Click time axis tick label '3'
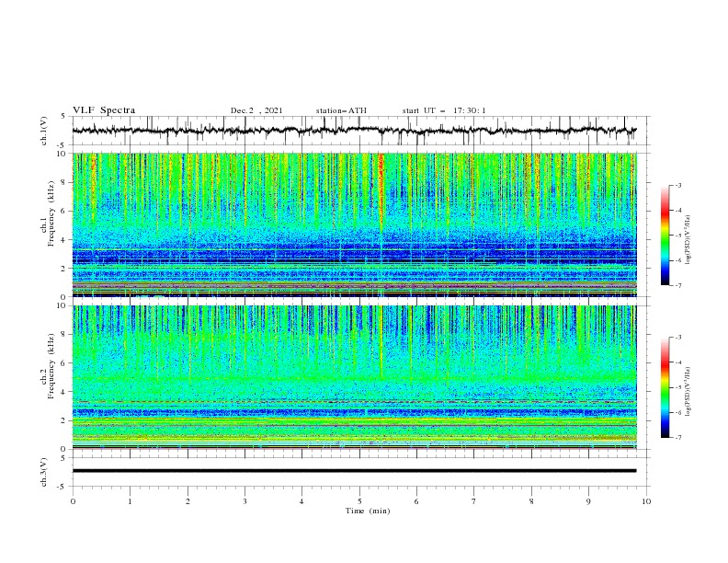728x563 pixels. point(245,501)
